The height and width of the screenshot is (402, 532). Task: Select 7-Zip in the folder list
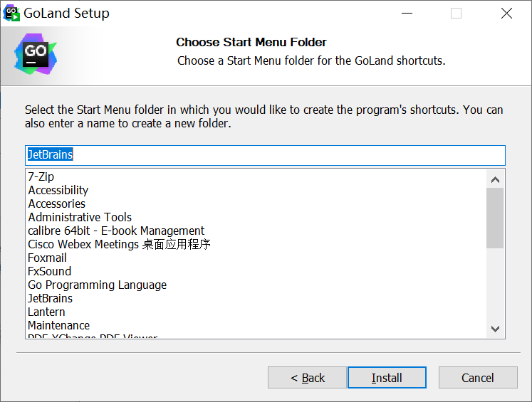pos(41,176)
